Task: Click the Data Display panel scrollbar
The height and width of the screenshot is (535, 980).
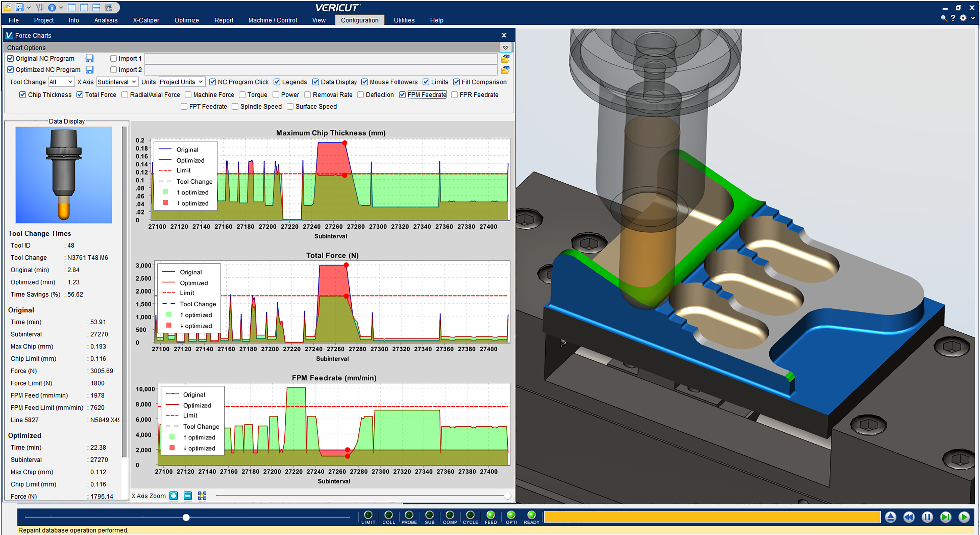Action: point(124,292)
